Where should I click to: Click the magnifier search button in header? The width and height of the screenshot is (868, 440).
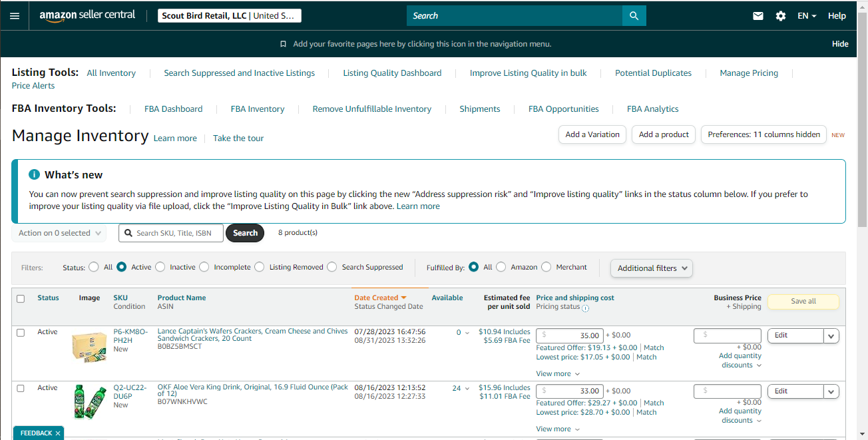point(634,15)
